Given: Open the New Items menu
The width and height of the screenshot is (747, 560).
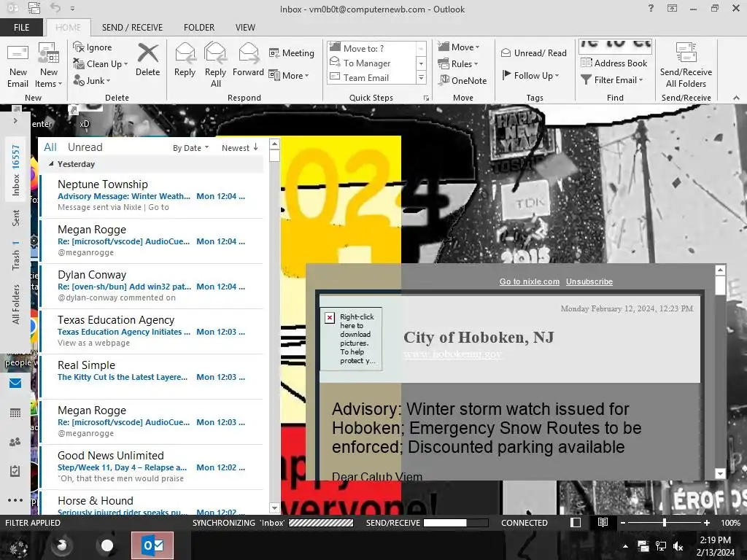Looking at the screenshot, I should click(x=49, y=66).
